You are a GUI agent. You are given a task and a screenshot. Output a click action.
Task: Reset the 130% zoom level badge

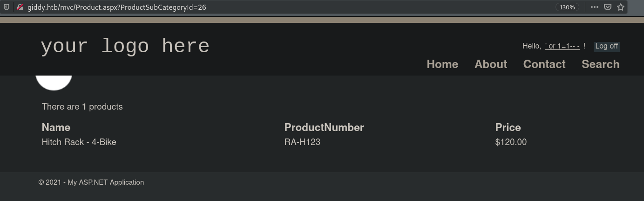click(x=567, y=7)
